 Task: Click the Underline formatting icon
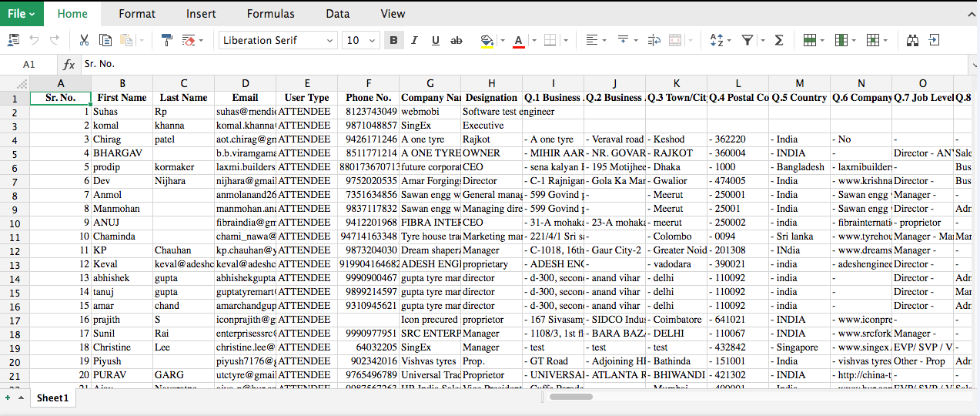(436, 40)
